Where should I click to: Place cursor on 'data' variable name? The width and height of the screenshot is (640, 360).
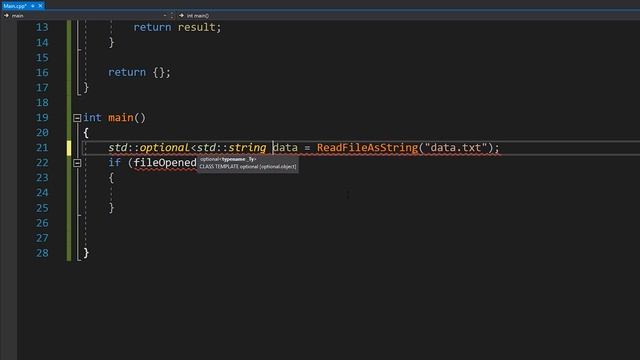coord(285,148)
